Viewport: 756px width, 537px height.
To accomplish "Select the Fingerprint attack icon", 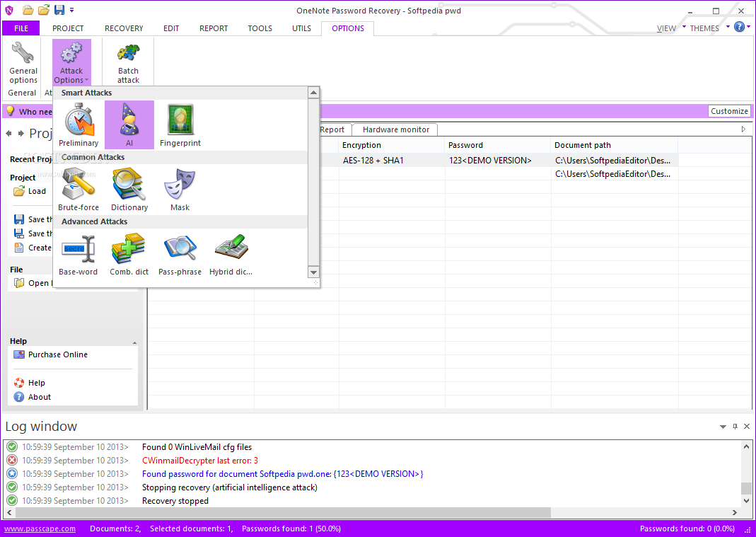I will coord(180,125).
